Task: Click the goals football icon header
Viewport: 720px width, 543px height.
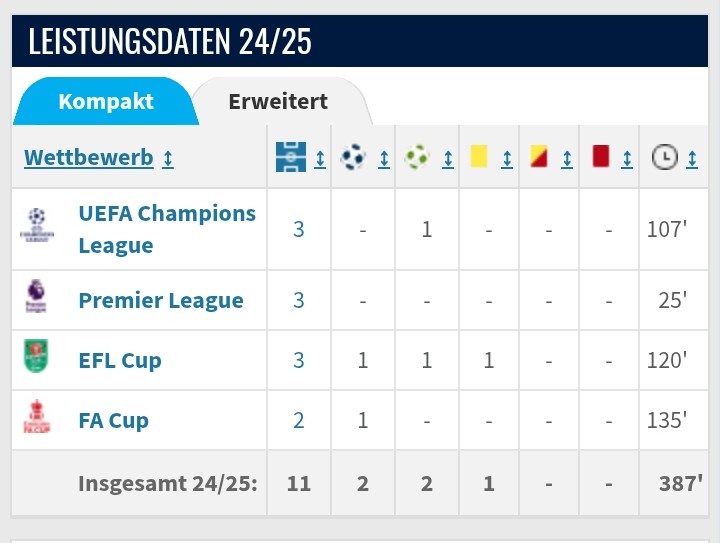Action: [x=353, y=157]
